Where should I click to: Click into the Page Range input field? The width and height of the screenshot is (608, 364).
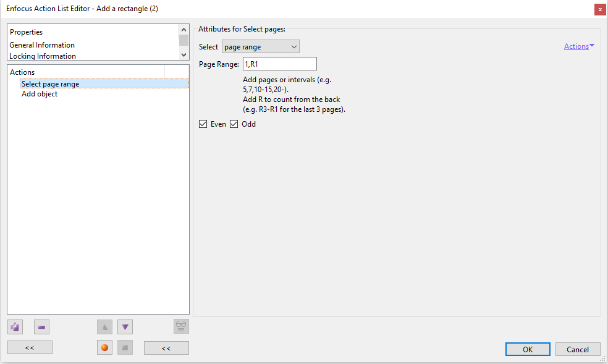tap(279, 64)
